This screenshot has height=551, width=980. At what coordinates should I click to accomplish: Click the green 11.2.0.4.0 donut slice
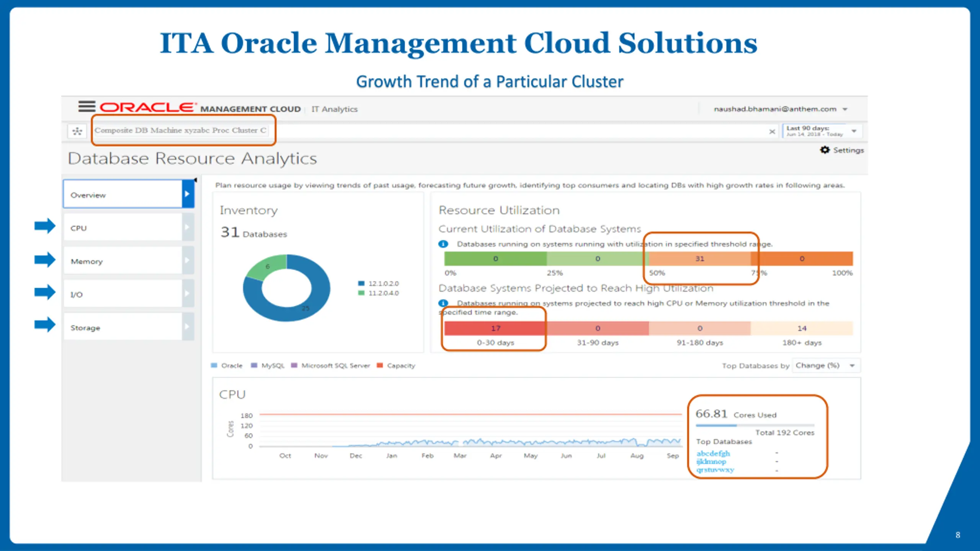point(268,266)
